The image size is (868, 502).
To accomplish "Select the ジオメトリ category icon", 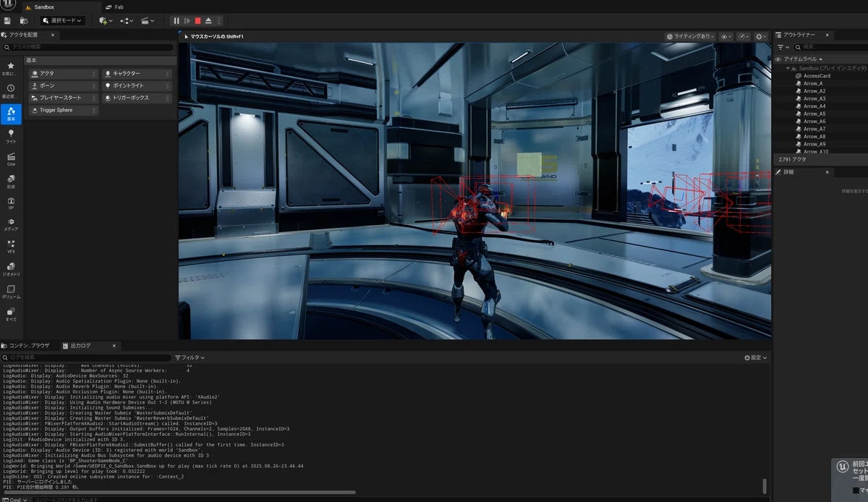I will coord(11,270).
